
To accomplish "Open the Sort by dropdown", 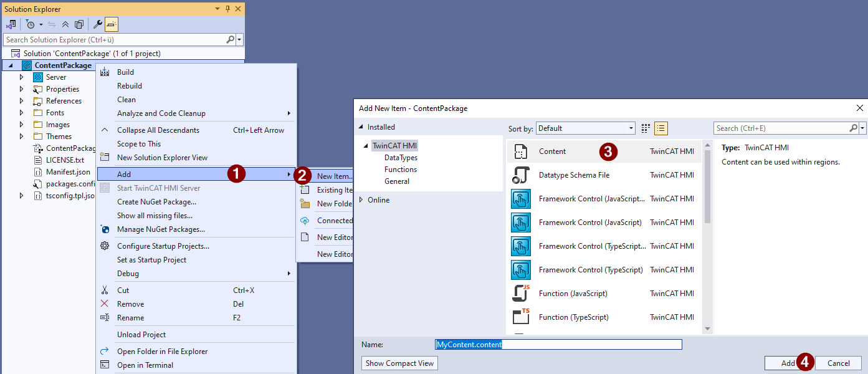I will (x=585, y=128).
